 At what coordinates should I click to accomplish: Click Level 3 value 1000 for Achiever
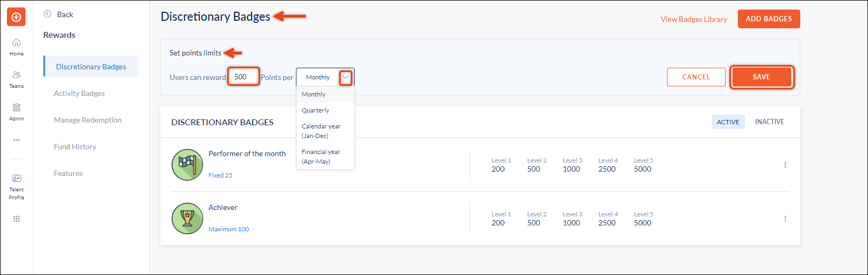(571, 223)
